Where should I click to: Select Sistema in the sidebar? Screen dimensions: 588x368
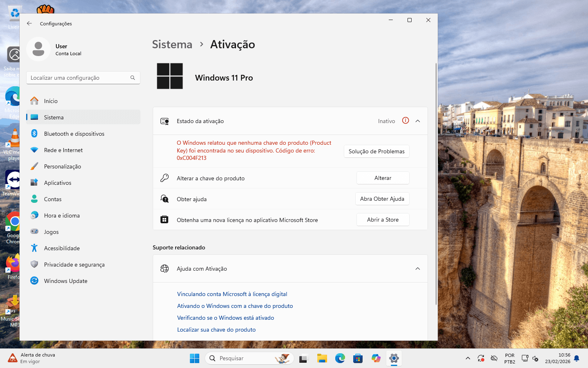(x=83, y=117)
